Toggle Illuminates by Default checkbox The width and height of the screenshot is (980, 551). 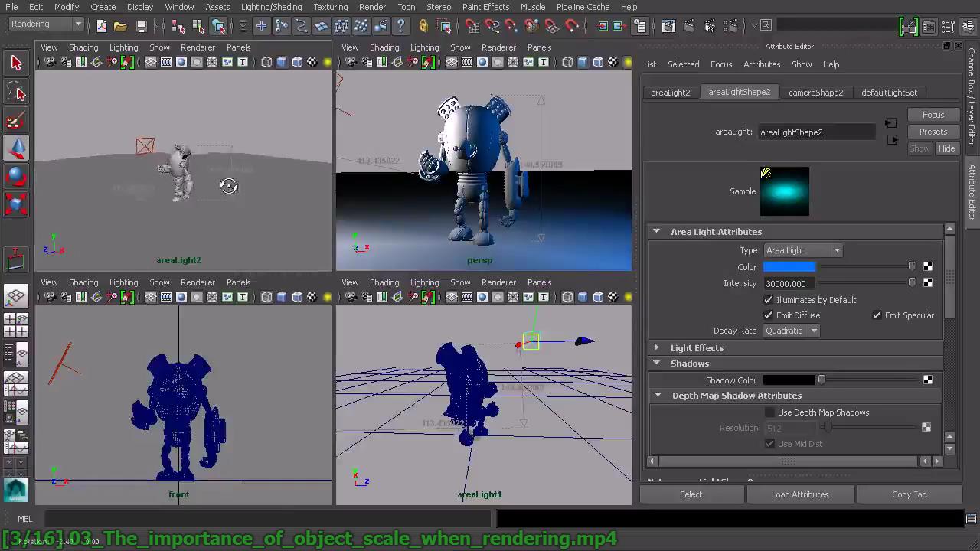[768, 300]
